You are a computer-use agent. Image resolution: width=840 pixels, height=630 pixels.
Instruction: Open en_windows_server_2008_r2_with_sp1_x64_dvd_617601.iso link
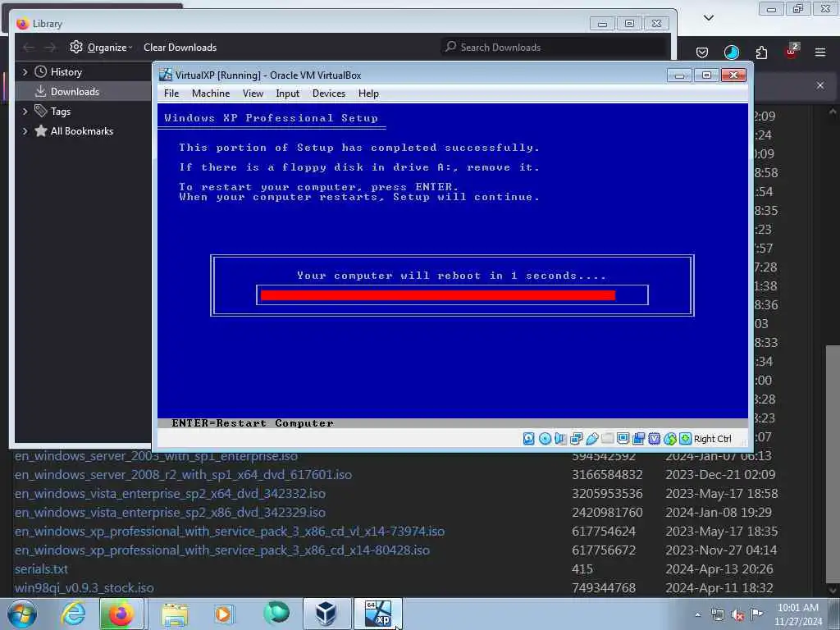[183, 475]
